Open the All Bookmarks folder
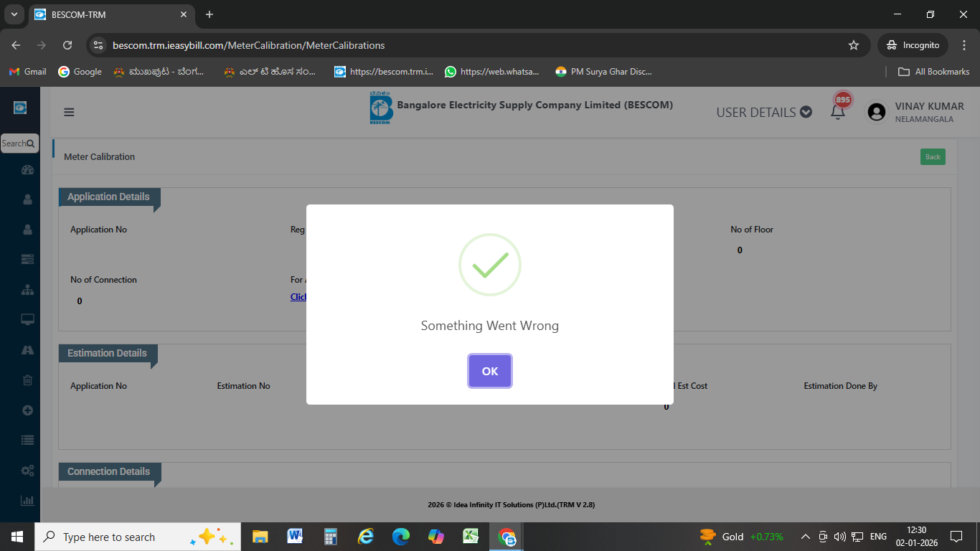This screenshot has width=980, height=551. [x=934, y=72]
